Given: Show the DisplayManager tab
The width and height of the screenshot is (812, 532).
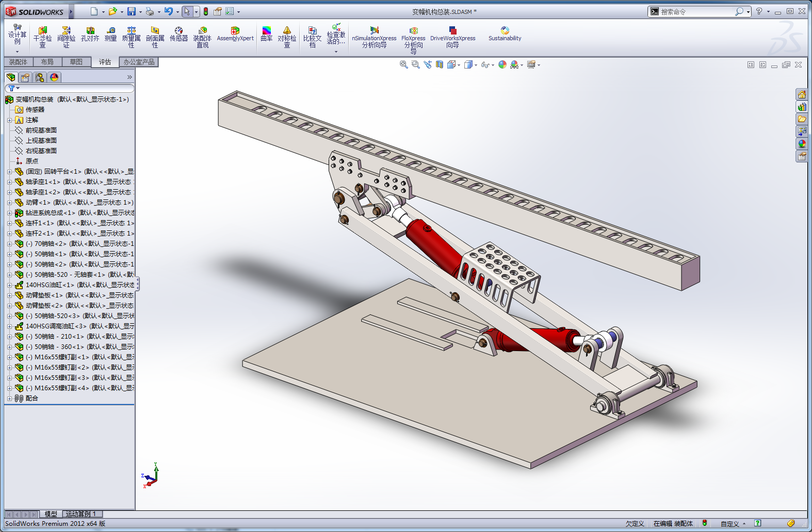Looking at the screenshot, I should [x=54, y=77].
